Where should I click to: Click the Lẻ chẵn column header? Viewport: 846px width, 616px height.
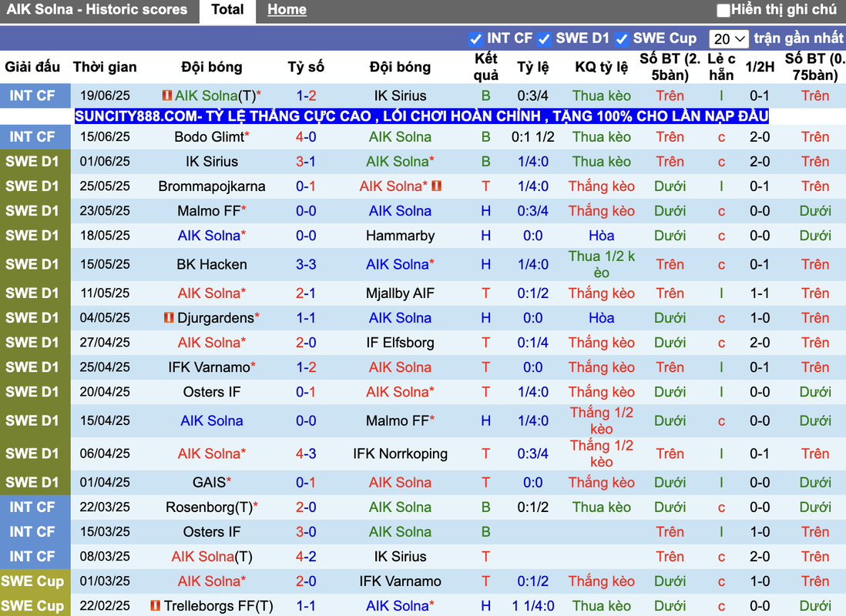coord(721,67)
